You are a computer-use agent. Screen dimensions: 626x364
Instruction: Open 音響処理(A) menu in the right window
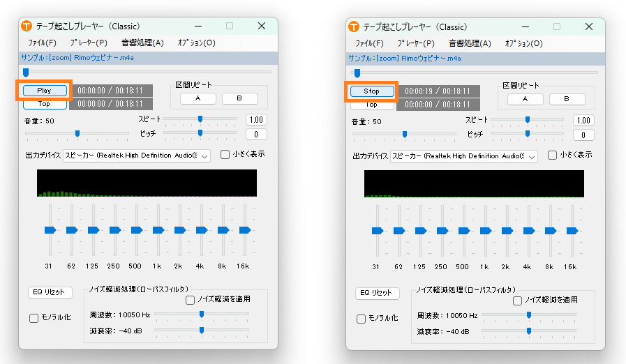(x=470, y=43)
